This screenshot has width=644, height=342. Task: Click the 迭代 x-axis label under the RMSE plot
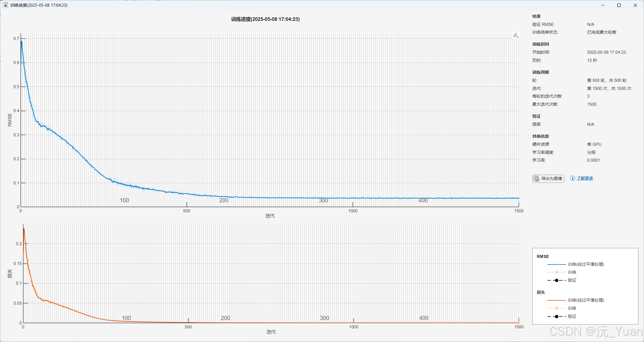click(270, 216)
